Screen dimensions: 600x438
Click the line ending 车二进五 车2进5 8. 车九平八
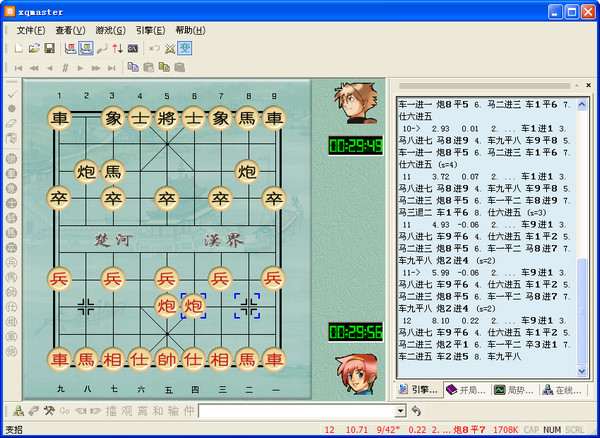click(460, 357)
